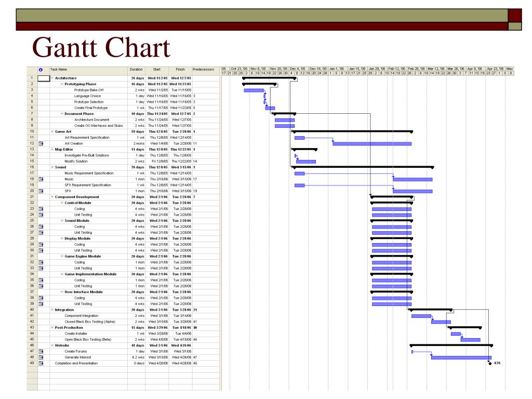Click the 'Oct 23, '05' timescale header
The image size is (532, 399).
(240, 69)
